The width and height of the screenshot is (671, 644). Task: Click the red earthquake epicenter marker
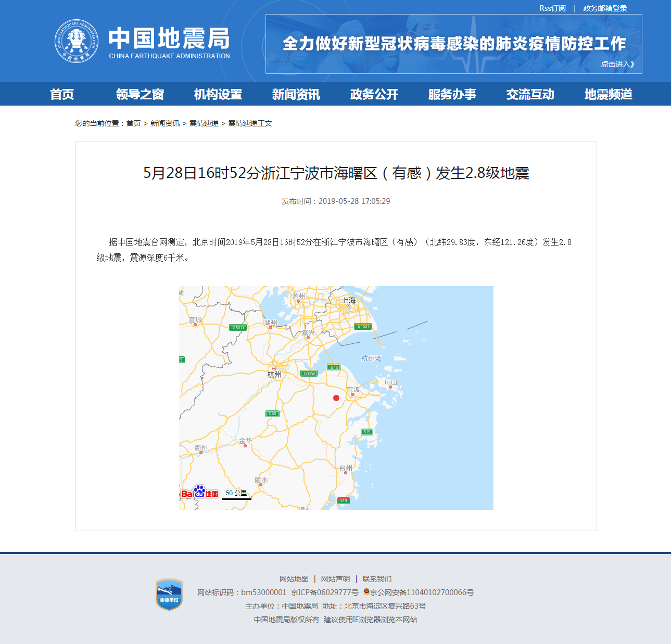336,398
